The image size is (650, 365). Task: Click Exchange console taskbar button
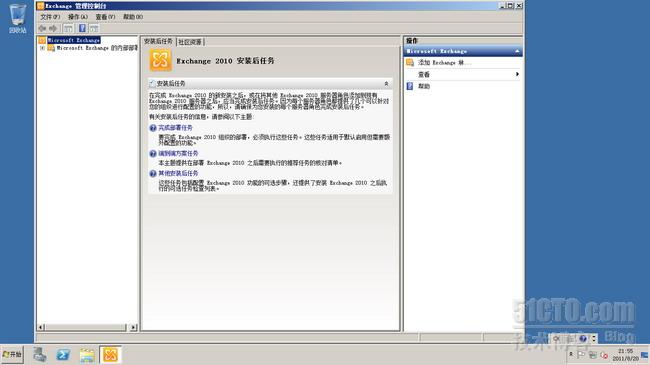[x=110, y=355]
